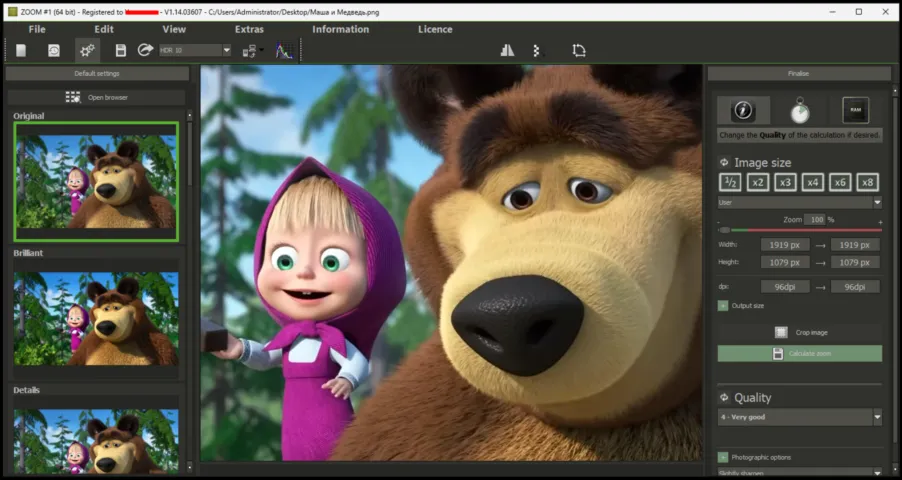Open the gears settings icon in the toolbar
Screen dimensions: 902x480
87,51
